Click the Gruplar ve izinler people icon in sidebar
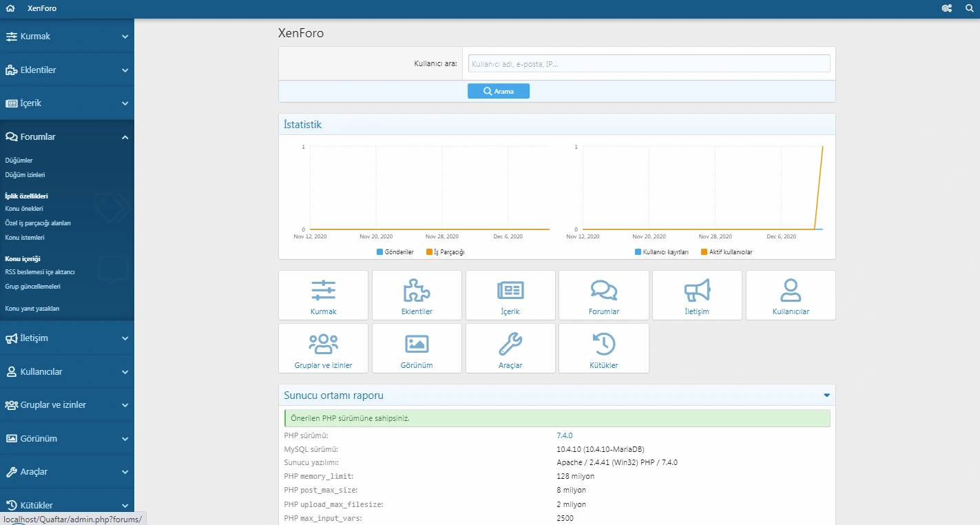 (12, 405)
